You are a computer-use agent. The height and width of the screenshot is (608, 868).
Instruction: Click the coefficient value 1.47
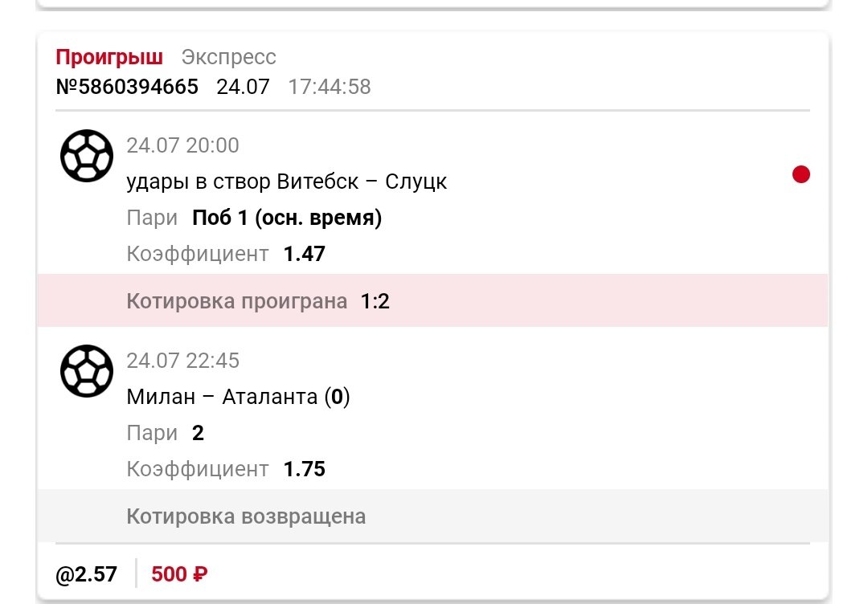click(304, 254)
